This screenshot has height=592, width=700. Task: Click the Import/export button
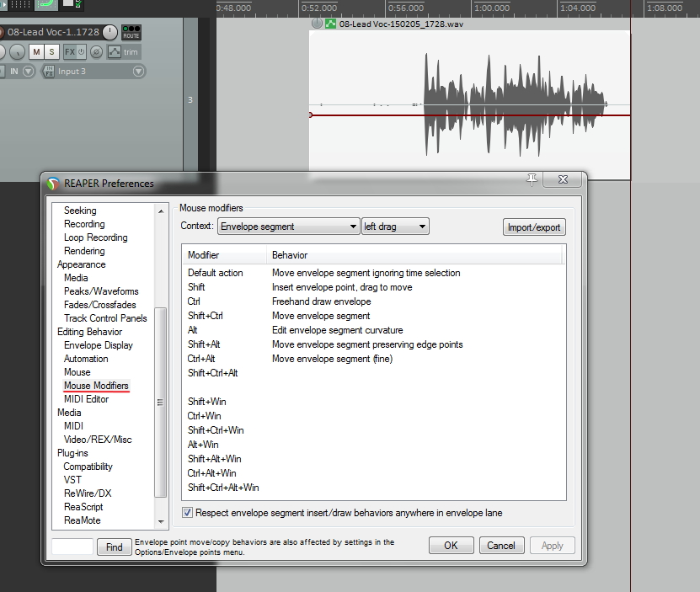[x=534, y=227]
